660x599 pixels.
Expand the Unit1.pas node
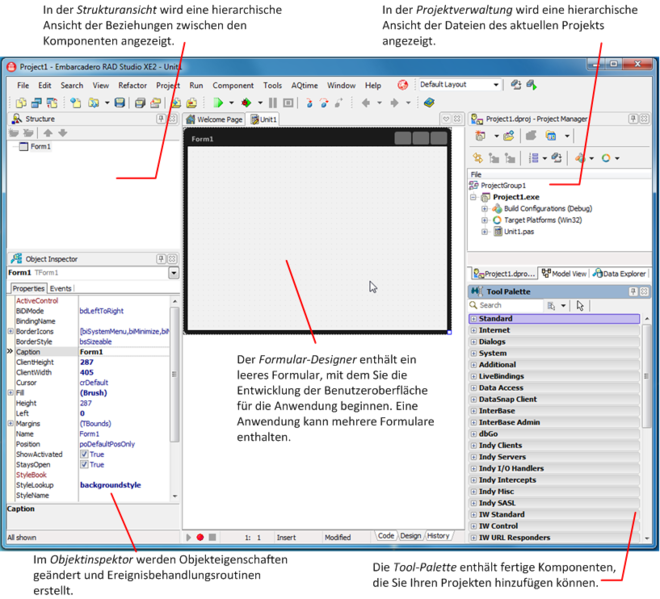484,232
